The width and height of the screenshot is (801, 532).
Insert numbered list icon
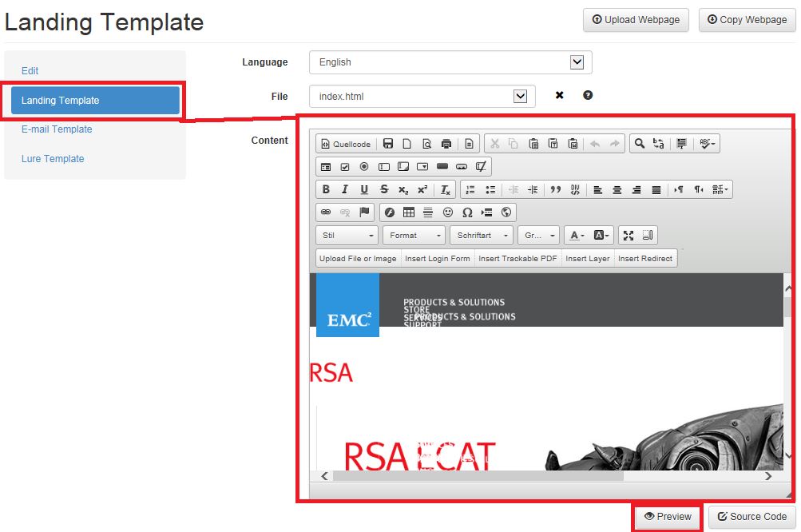click(x=470, y=189)
